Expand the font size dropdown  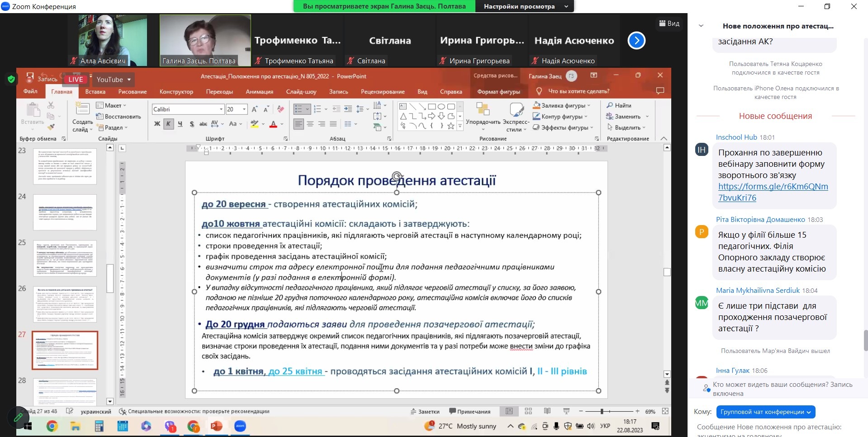point(244,109)
